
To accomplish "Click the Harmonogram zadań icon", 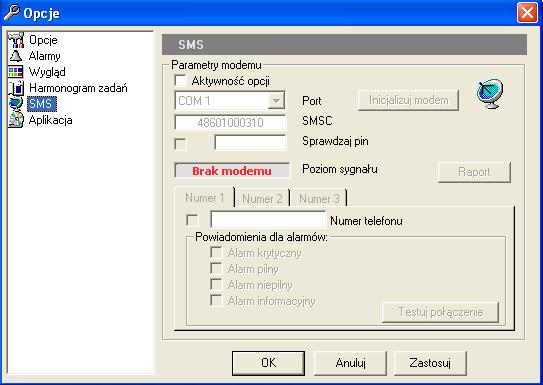I will (x=16, y=88).
